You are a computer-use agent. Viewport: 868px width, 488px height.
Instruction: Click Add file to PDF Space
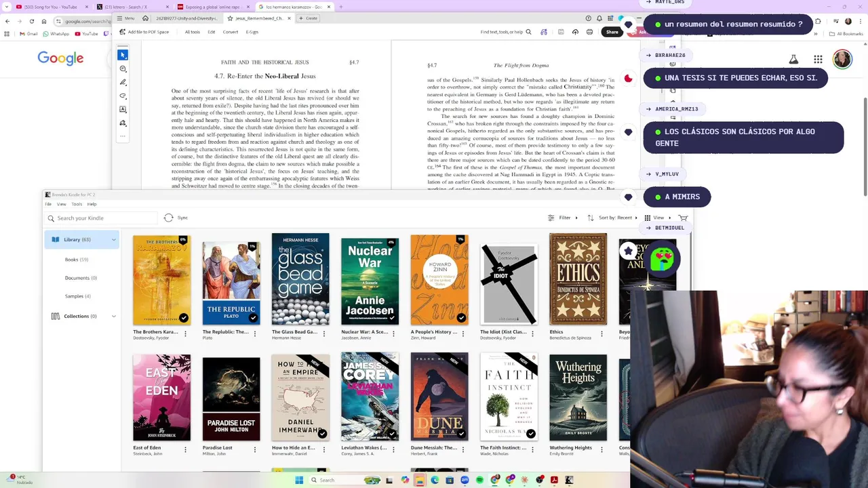pos(144,32)
